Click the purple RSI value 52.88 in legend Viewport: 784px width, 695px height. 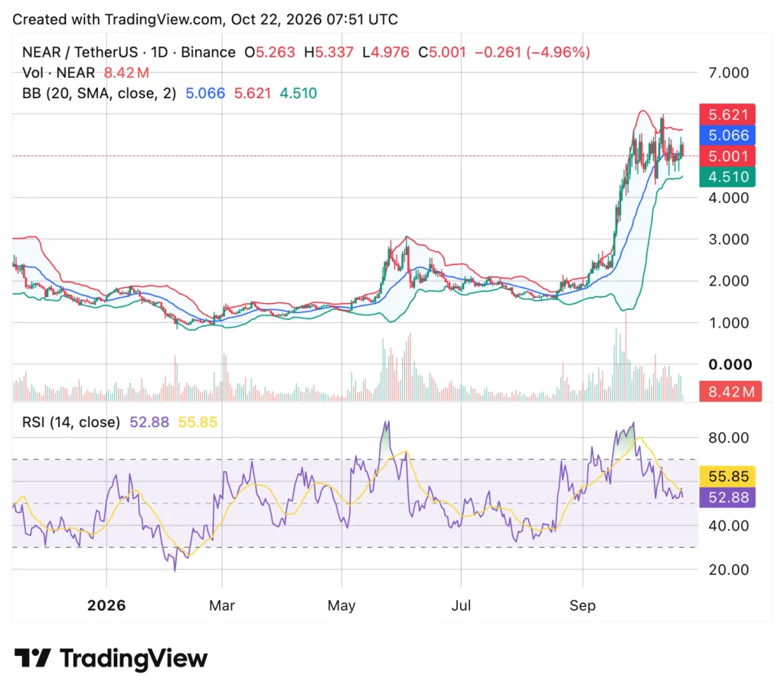coord(149,422)
